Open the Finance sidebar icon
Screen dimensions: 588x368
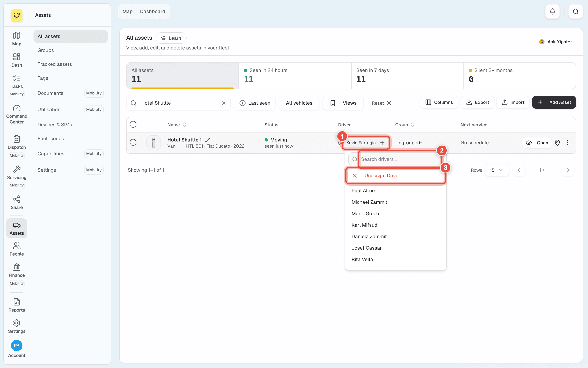point(17,270)
